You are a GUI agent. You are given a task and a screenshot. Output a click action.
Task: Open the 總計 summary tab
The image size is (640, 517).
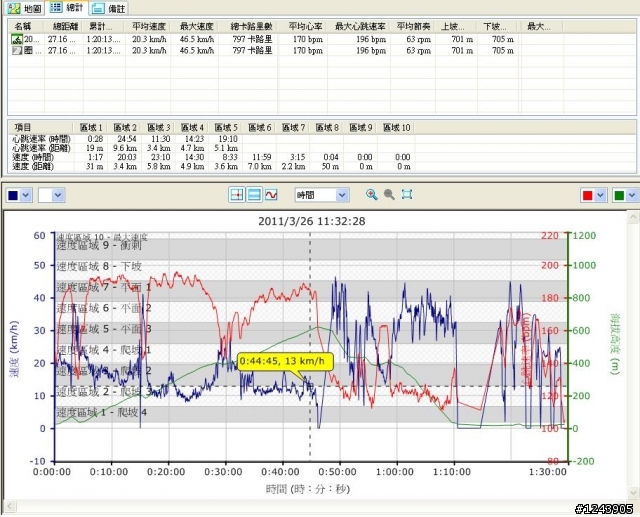pos(66,7)
